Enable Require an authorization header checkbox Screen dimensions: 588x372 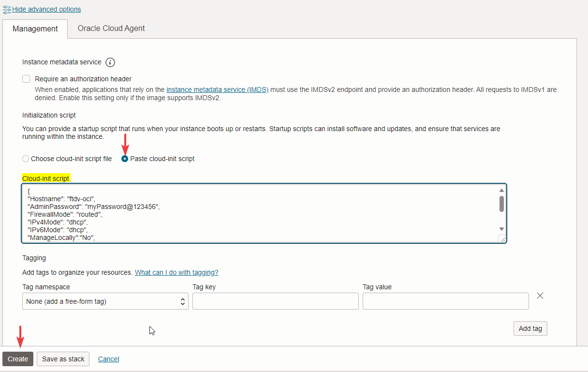click(x=26, y=79)
